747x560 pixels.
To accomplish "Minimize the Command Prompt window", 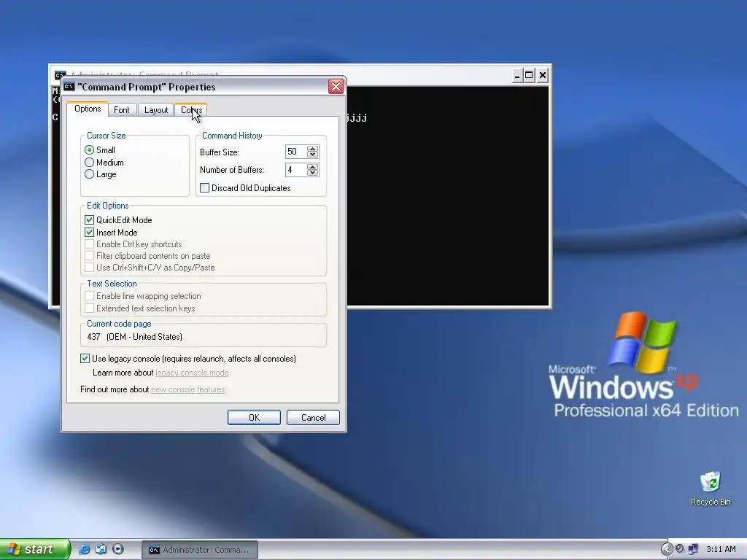I will (x=517, y=75).
